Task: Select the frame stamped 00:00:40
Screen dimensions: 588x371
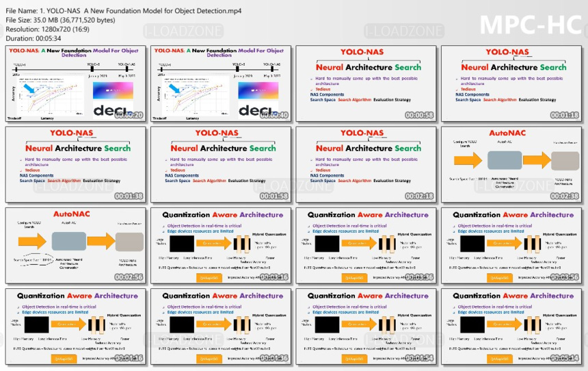Action: coord(221,84)
